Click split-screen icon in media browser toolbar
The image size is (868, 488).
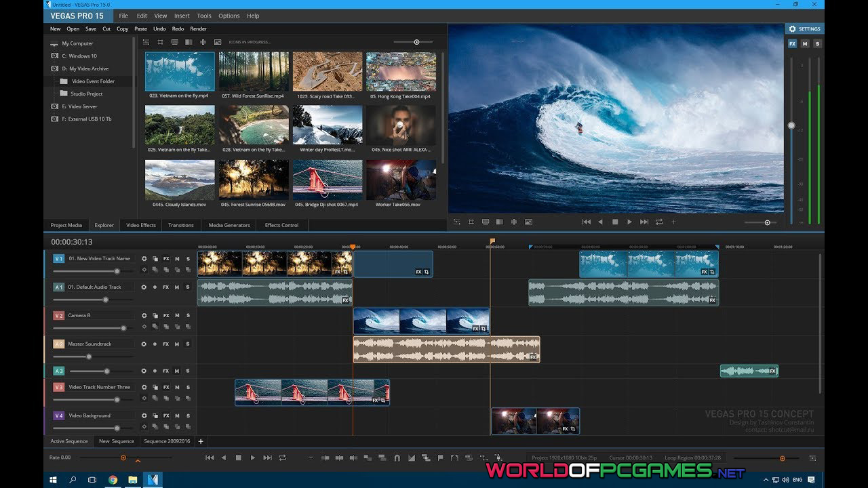pyautogui.click(x=189, y=42)
